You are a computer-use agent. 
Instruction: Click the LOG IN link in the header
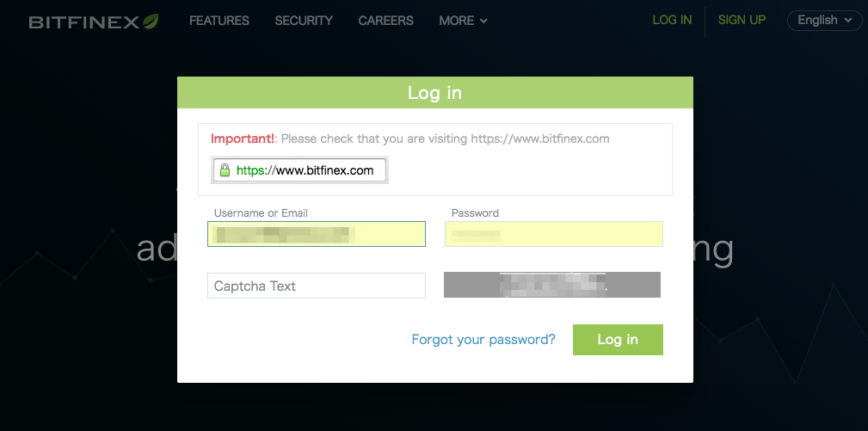(672, 20)
